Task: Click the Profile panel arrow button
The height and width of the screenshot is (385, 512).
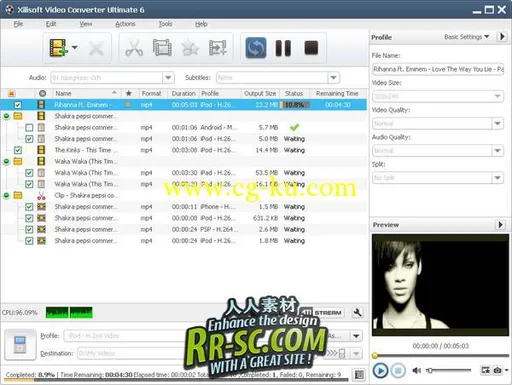Action: (502, 36)
